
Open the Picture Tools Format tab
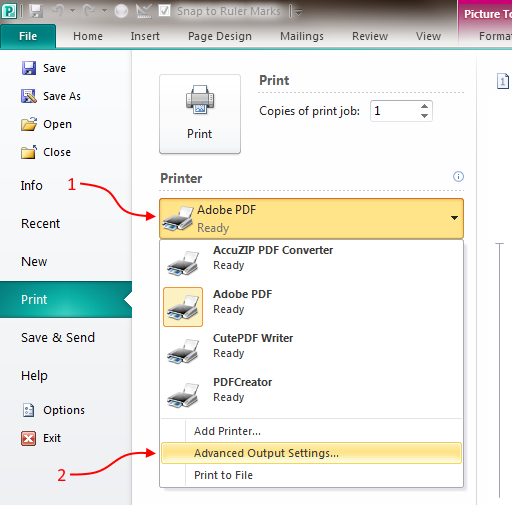click(495, 36)
